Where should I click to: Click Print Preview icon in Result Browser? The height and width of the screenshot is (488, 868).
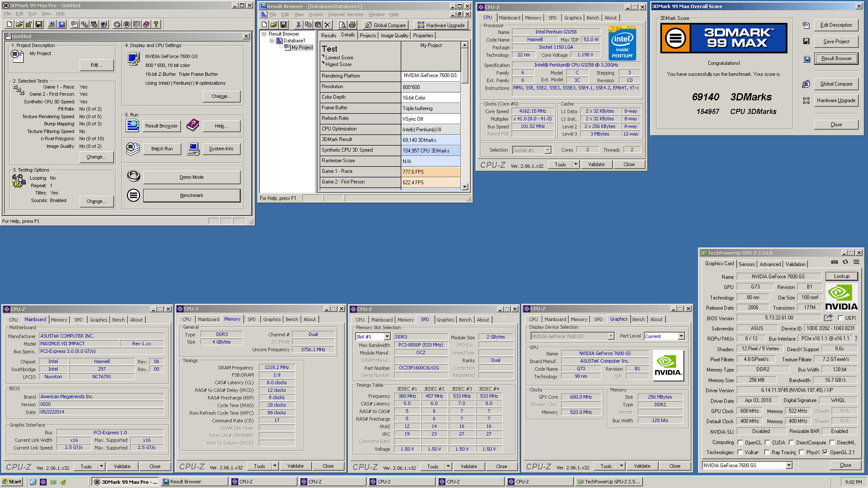(342, 25)
